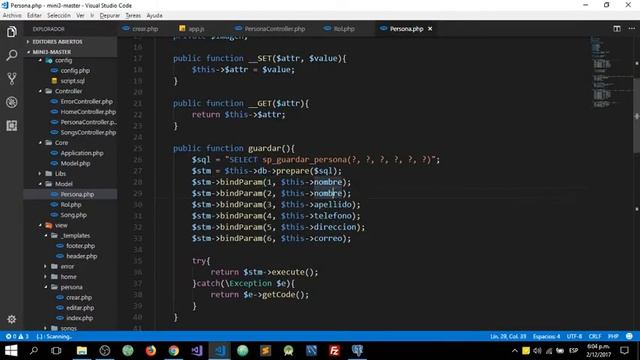Collapse the persona folder
640x360 pixels.
[71, 287]
